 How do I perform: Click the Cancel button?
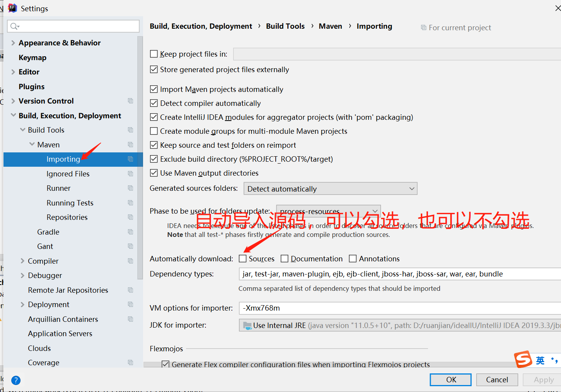click(x=497, y=380)
